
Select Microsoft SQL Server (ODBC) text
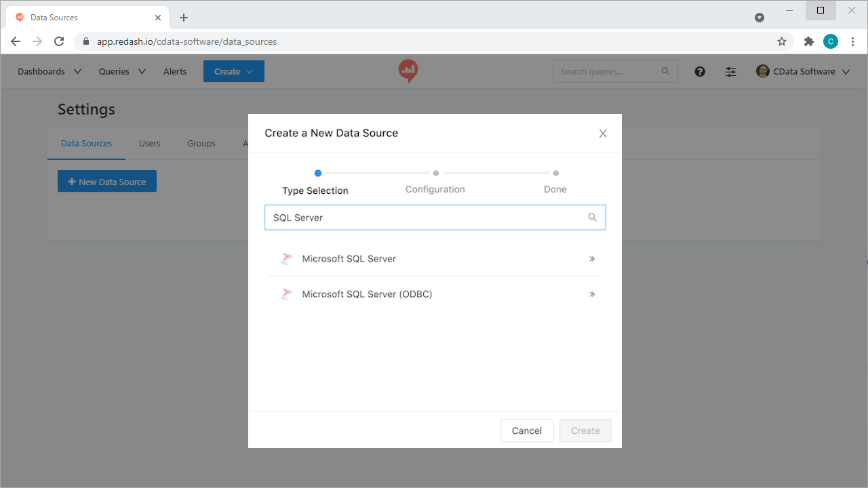coord(367,294)
